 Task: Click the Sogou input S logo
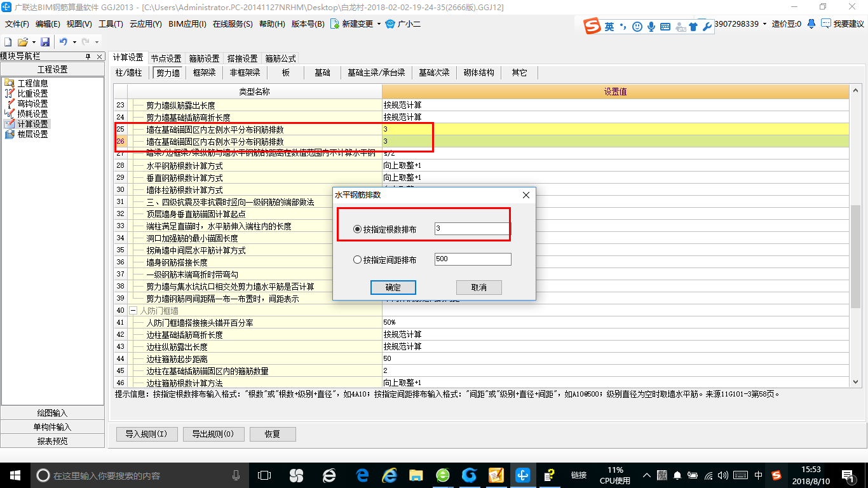click(592, 26)
